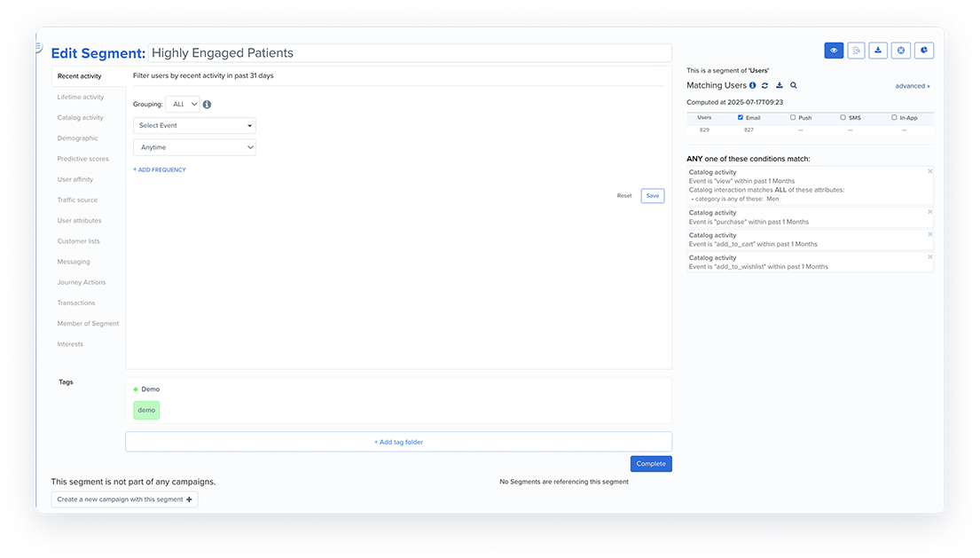Image resolution: width=980 pixels, height=558 pixels.
Task: Refresh the Matching Users count
Action: tap(765, 85)
